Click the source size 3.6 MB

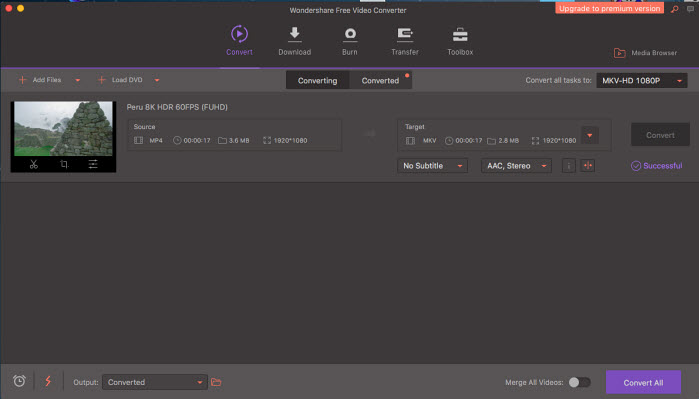pos(239,140)
